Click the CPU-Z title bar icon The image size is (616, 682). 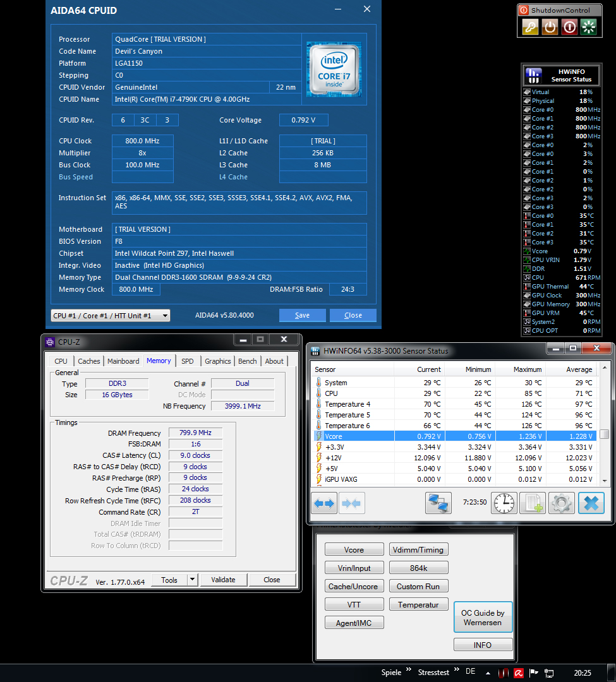click(x=50, y=342)
